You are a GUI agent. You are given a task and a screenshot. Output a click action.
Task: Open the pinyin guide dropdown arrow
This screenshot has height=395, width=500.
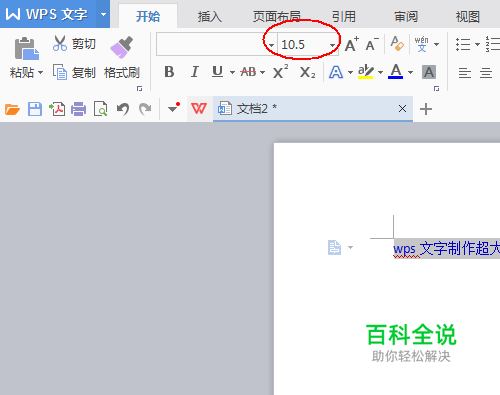pyautogui.click(x=436, y=44)
